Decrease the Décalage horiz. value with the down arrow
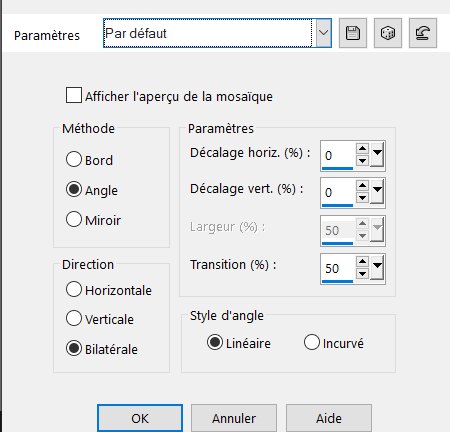 (362, 161)
